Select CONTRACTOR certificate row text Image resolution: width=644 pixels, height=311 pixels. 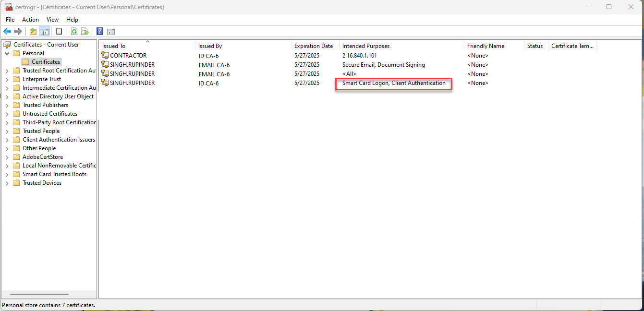tap(128, 56)
